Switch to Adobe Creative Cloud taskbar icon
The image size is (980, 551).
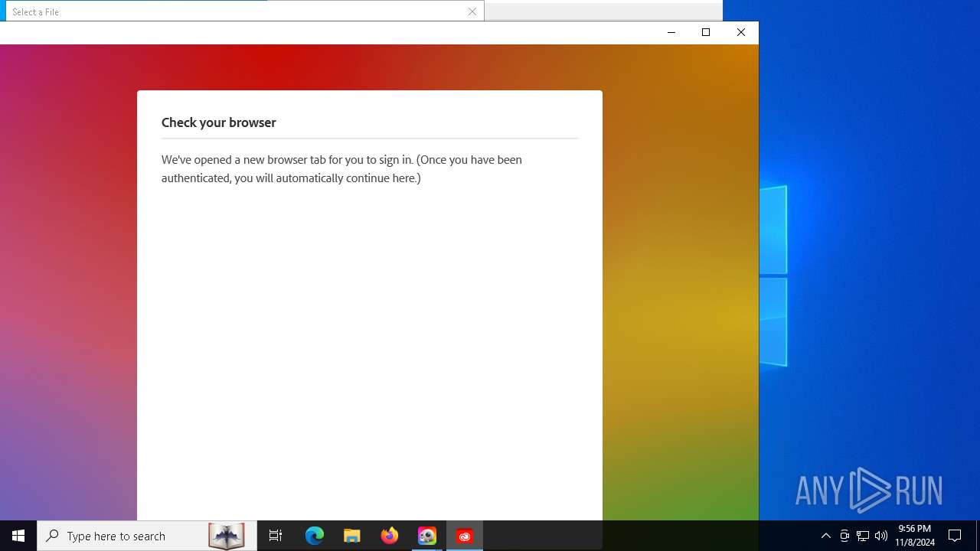coord(465,536)
